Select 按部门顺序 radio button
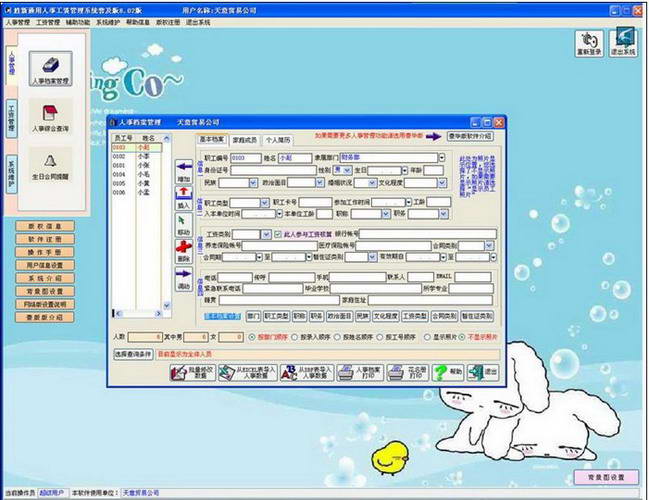Image resolution: width=649 pixels, height=500 pixels. click(252, 337)
